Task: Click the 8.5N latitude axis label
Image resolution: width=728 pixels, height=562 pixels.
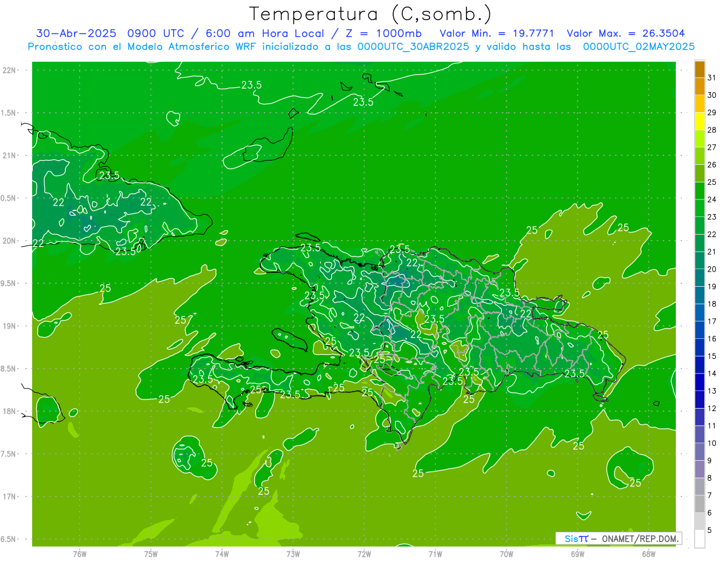Action: [9, 369]
